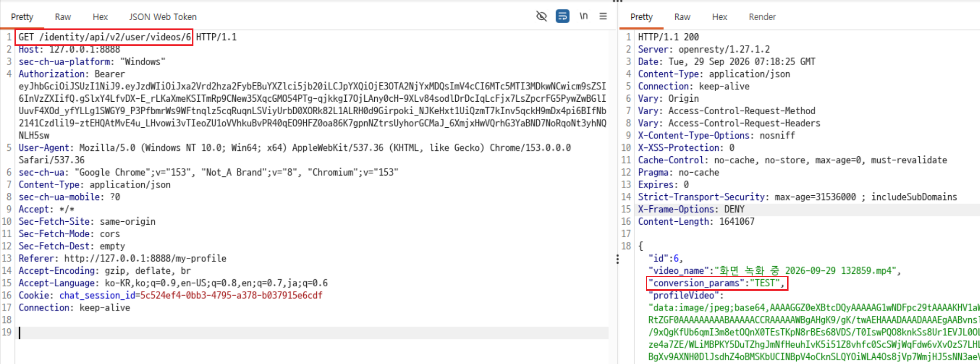Click the "video_name" JSON field
Screen dimensions: 980x364
775,270
